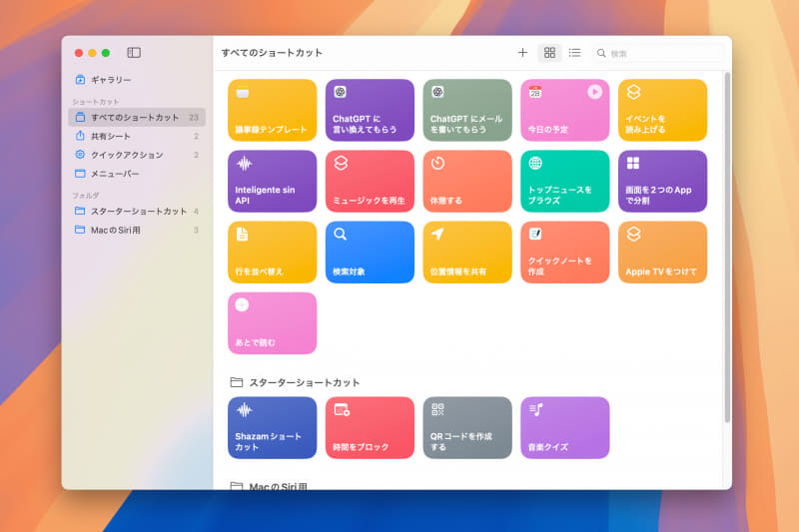Run the トップニュースをブラウズ shortcut
This screenshot has width=799, height=532.
tap(565, 182)
